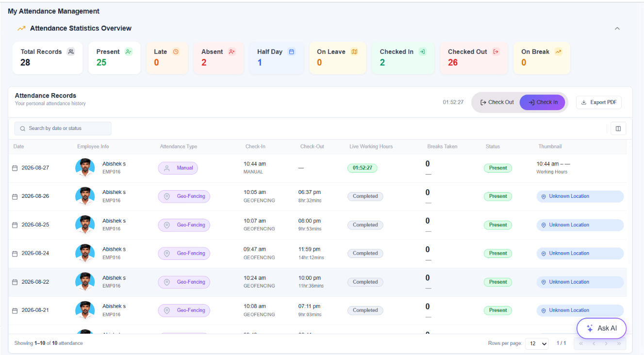This screenshot has height=355, width=644.
Task: Open the Rows per page dropdown
Action: point(538,343)
